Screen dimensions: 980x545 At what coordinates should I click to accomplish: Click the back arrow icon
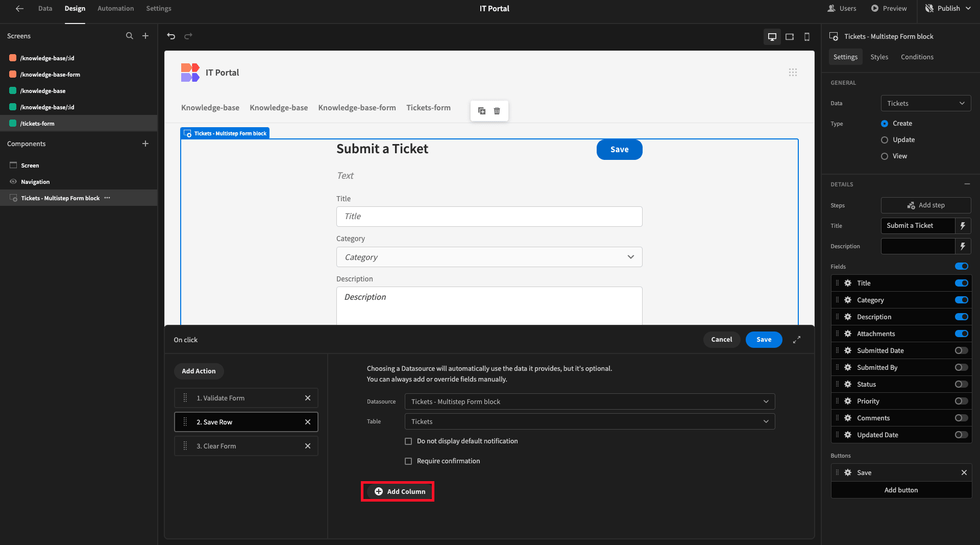19,8
